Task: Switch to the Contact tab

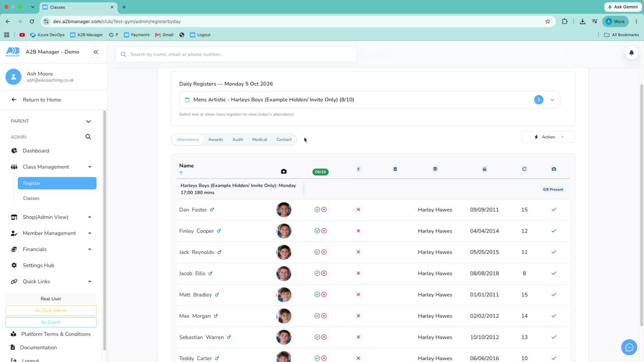Action: click(284, 139)
